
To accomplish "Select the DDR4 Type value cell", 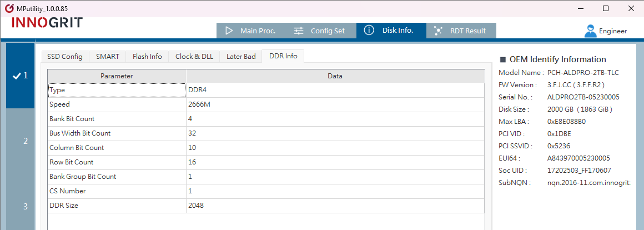I will [335, 90].
